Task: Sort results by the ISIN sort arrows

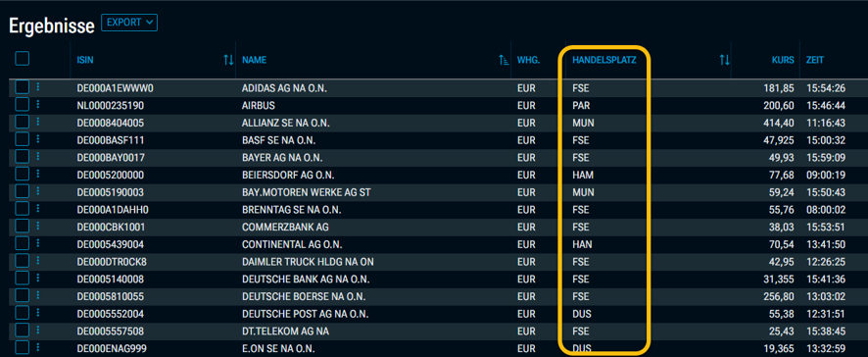Action: coord(228,60)
